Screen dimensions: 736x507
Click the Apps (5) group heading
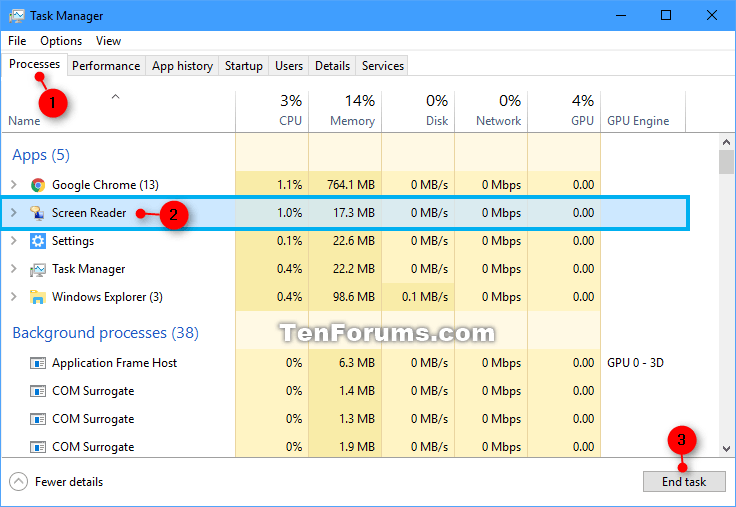coord(41,155)
